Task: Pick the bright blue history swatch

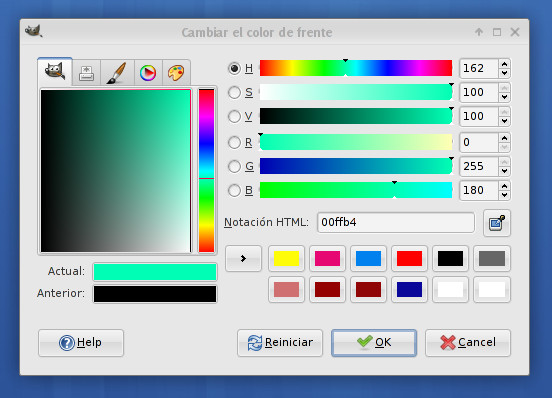Action: [x=368, y=259]
